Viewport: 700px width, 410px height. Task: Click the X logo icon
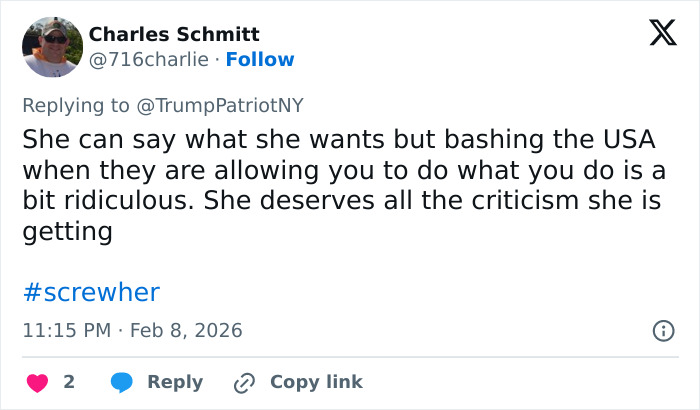pos(656,34)
